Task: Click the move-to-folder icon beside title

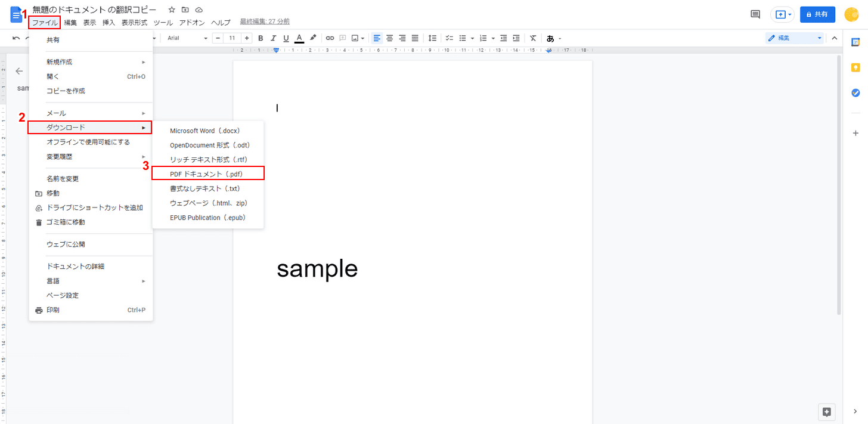Action: point(185,10)
